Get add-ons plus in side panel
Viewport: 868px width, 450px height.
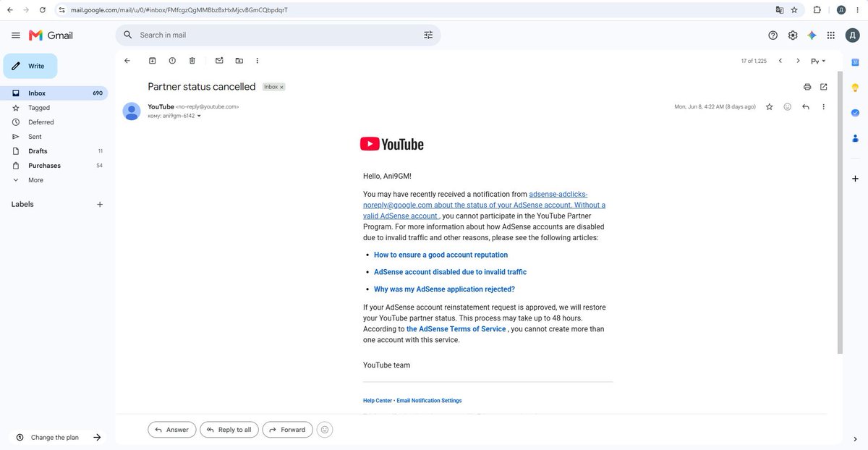tap(855, 178)
